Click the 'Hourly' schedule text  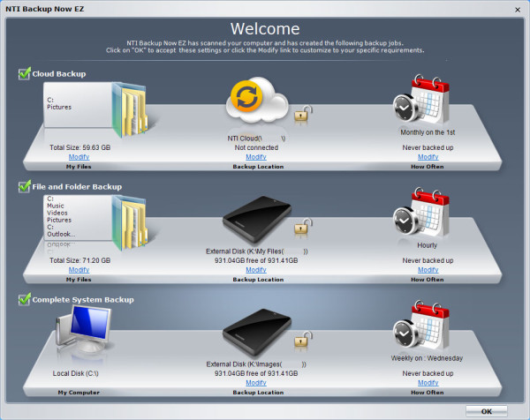pyautogui.click(x=428, y=245)
